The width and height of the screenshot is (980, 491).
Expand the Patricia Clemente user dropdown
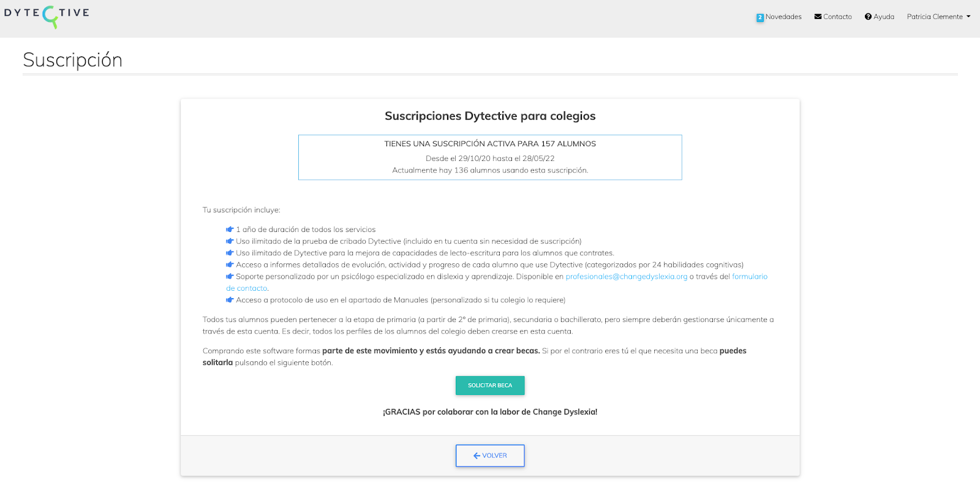click(938, 17)
